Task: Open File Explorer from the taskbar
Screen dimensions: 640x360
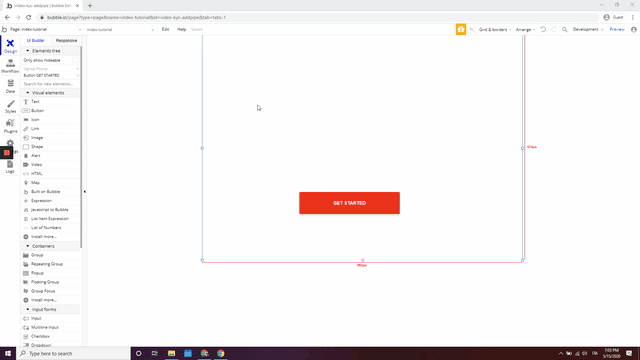Action: pyautogui.click(x=171, y=353)
